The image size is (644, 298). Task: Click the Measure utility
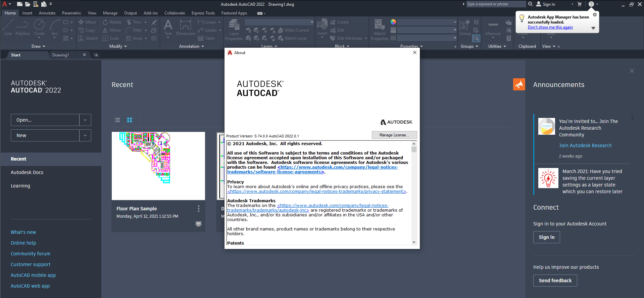point(493,27)
